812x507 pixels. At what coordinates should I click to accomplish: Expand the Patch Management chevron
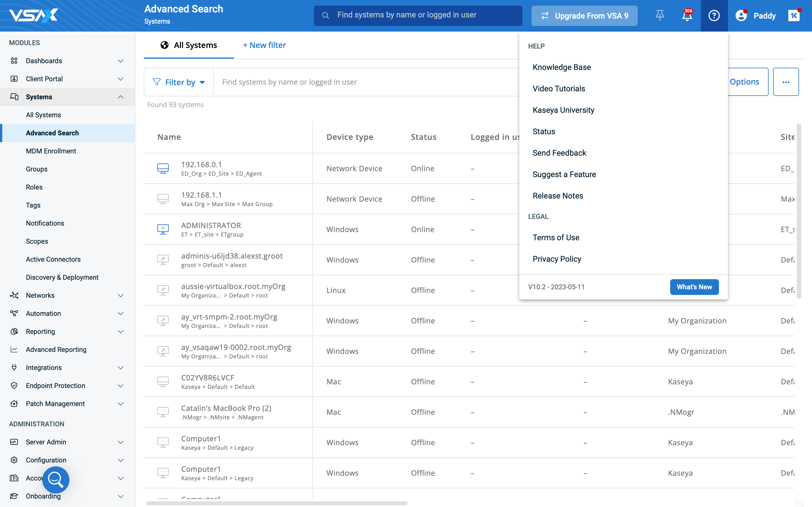pyautogui.click(x=121, y=404)
